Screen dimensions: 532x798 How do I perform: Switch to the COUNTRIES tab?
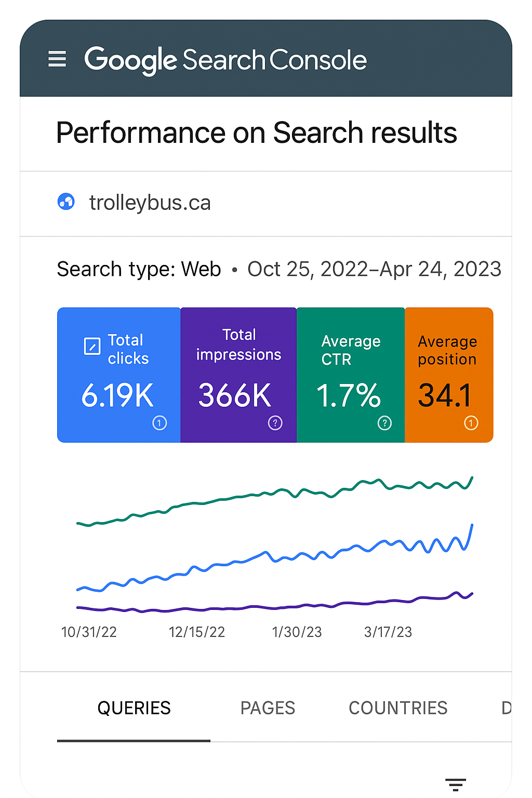tap(398, 708)
